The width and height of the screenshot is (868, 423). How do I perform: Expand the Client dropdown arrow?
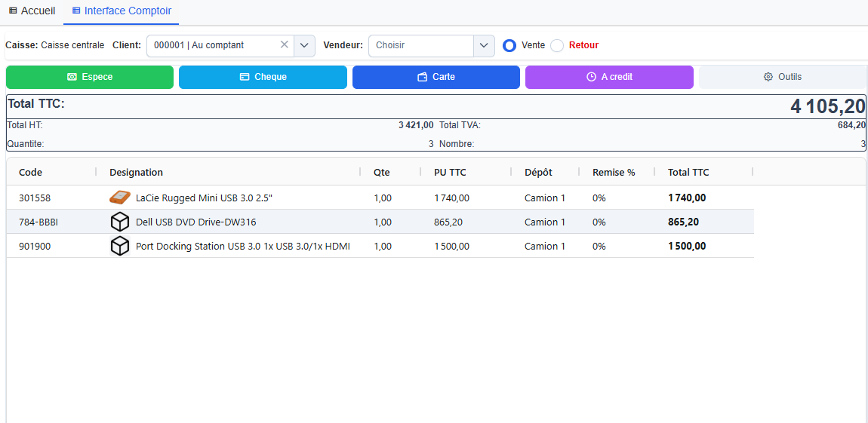(304, 45)
